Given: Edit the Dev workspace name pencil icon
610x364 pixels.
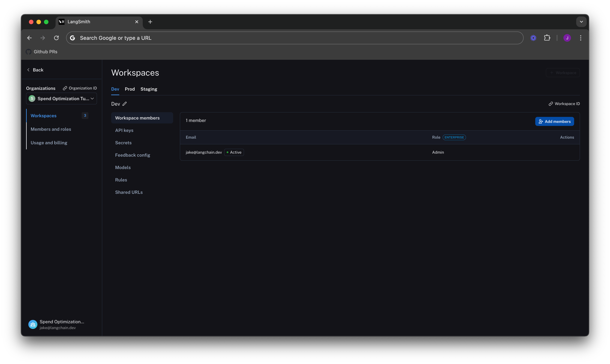Looking at the screenshot, I should (x=125, y=104).
